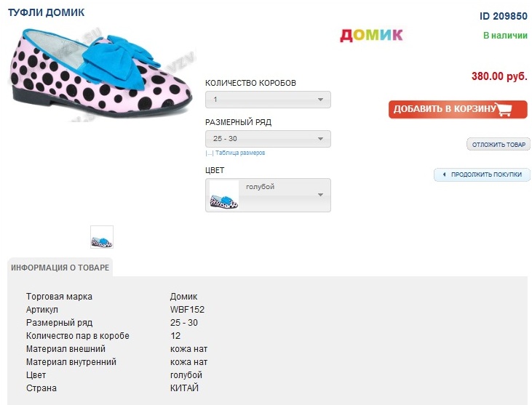Click the small shoe thumbnail below the main photo
532x405 pixels.
point(102,237)
